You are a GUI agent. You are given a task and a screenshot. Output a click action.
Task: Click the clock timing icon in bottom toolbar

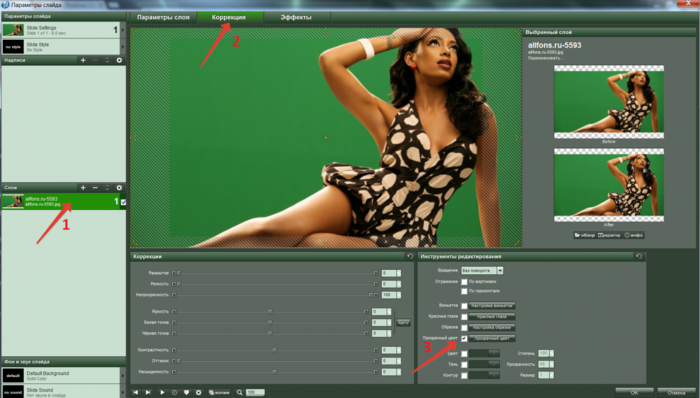pyautogui.click(x=175, y=392)
